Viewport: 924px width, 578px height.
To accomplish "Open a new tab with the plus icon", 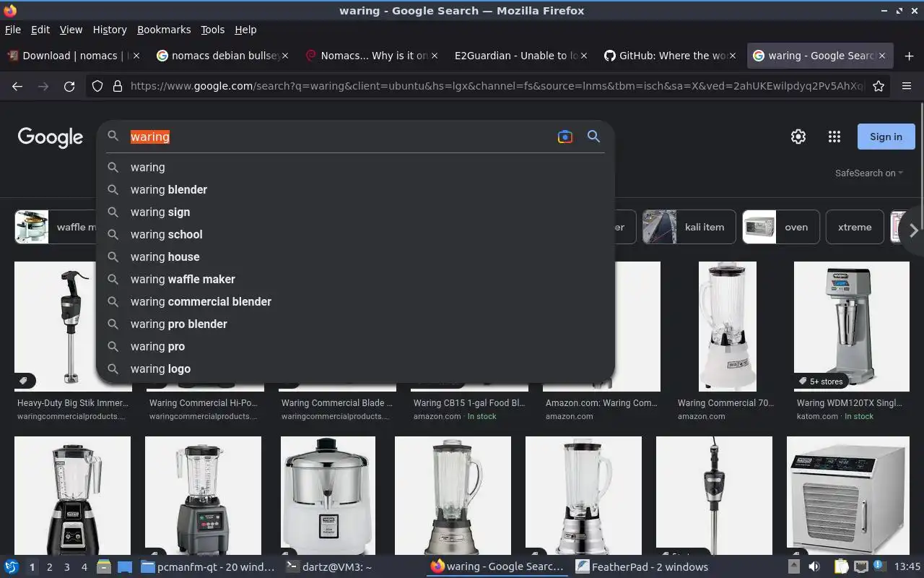I will (x=909, y=56).
